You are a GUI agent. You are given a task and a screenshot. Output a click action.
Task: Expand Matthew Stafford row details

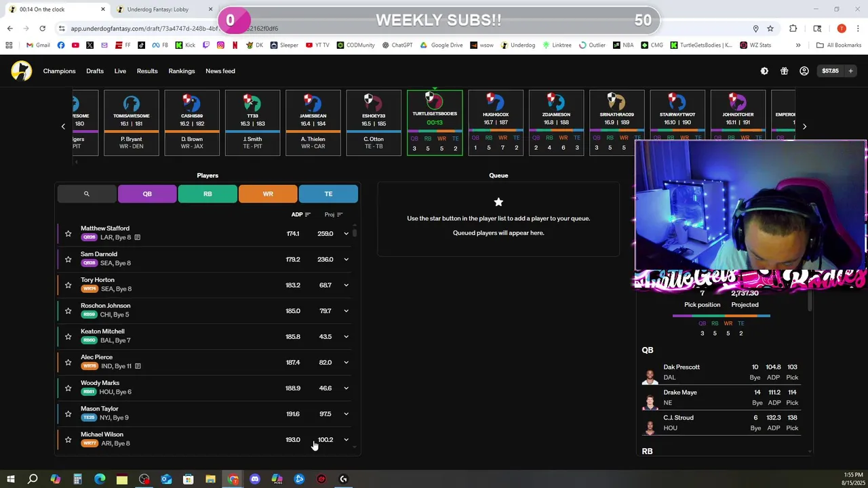point(346,234)
